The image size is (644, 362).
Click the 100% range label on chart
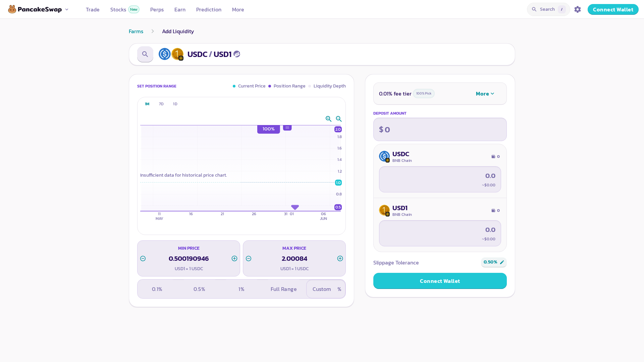point(269,129)
